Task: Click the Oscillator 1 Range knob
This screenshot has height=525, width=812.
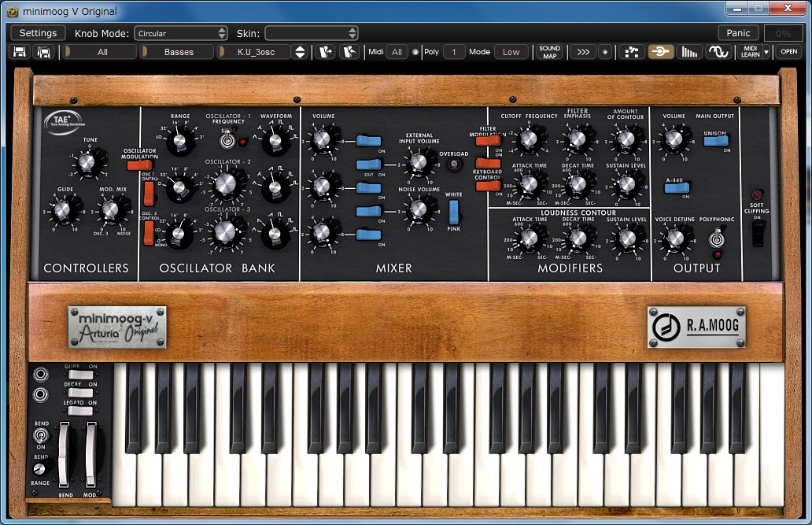Action: pyautogui.click(x=179, y=140)
